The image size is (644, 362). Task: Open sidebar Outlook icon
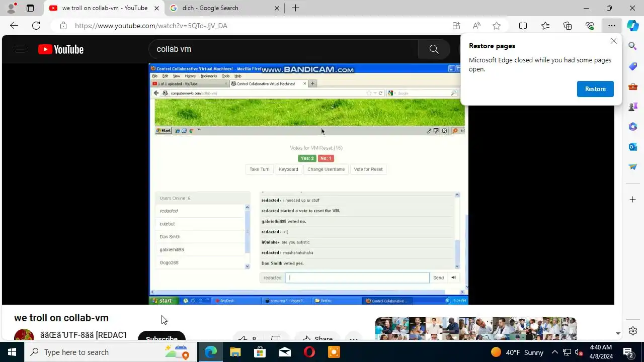click(633, 147)
